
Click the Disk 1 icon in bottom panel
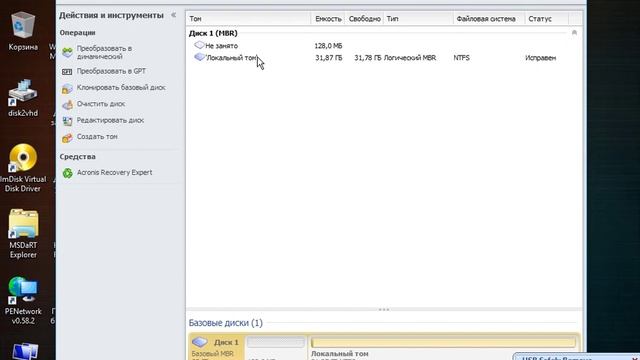(200, 342)
